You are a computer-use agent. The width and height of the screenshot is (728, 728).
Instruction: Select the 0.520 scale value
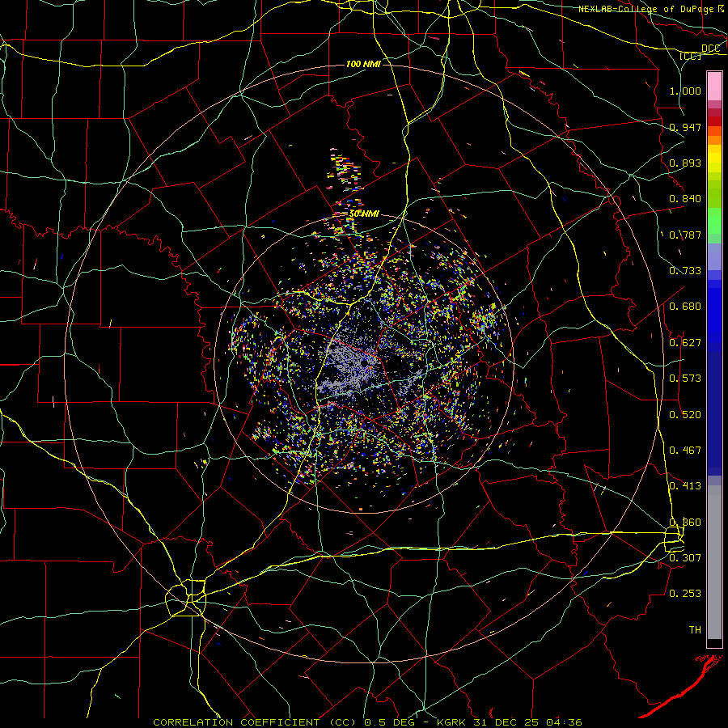point(685,415)
